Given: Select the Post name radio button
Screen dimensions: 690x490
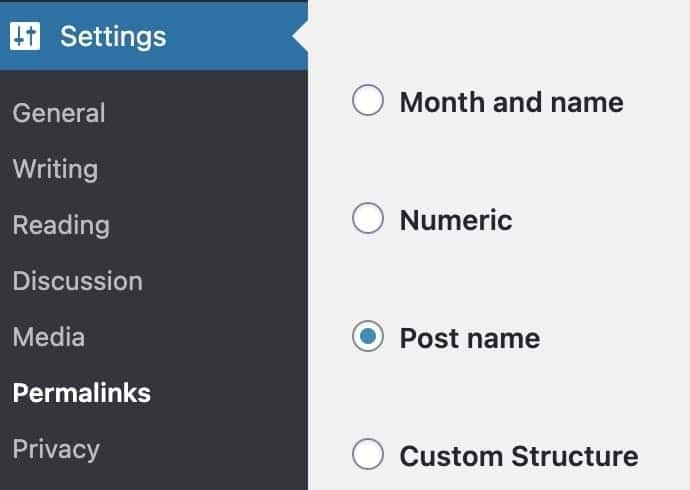Looking at the screenshot, I should click(368, 336).
